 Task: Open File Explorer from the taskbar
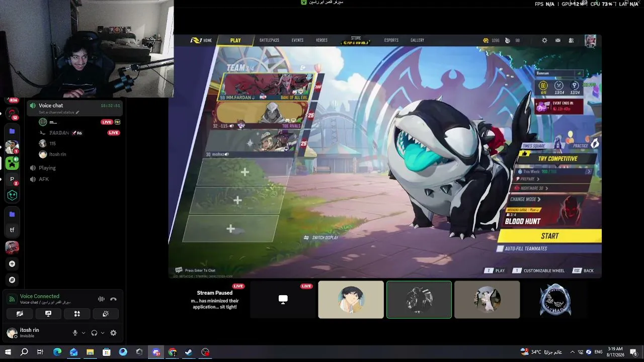(x=90, y=352)
